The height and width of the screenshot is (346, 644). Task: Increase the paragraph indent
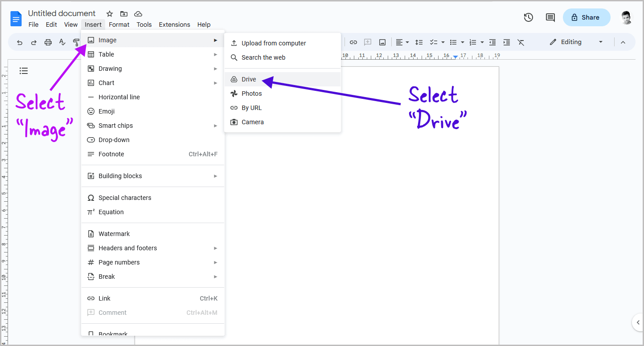pyautogui.click(x=506, y=42)
